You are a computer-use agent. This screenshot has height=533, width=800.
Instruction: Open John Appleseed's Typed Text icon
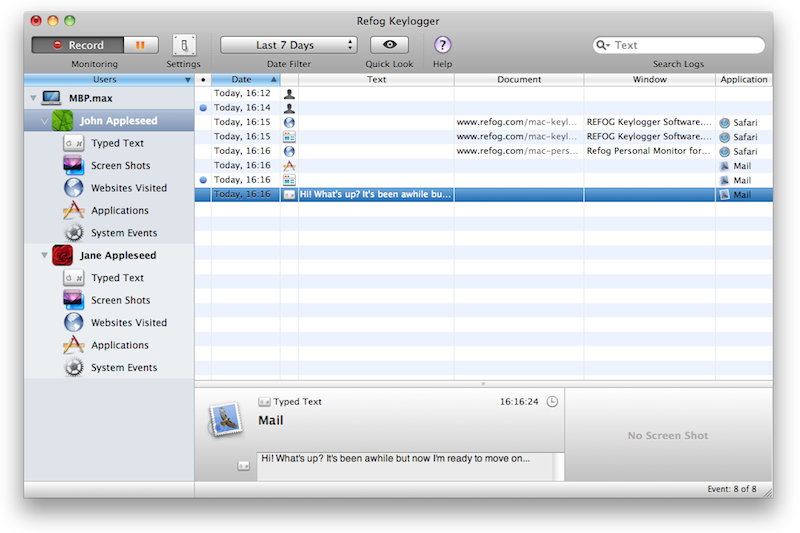pyautogui.click(x=73, y=143)
